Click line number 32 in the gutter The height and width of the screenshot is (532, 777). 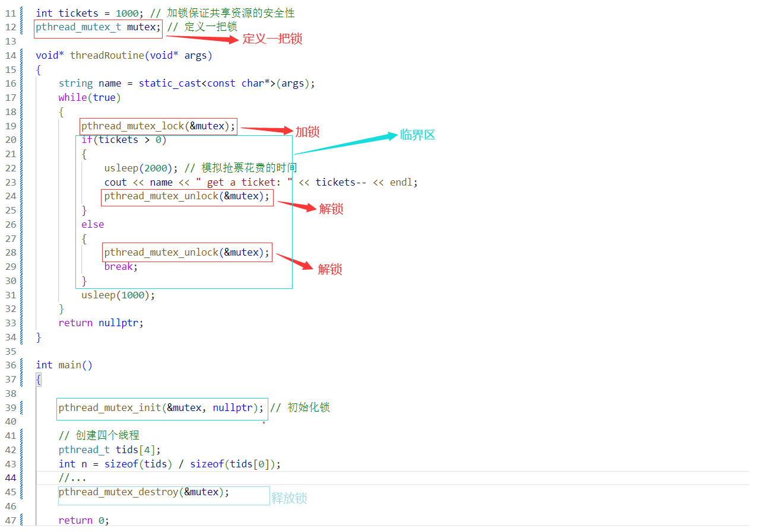[11, 308]
